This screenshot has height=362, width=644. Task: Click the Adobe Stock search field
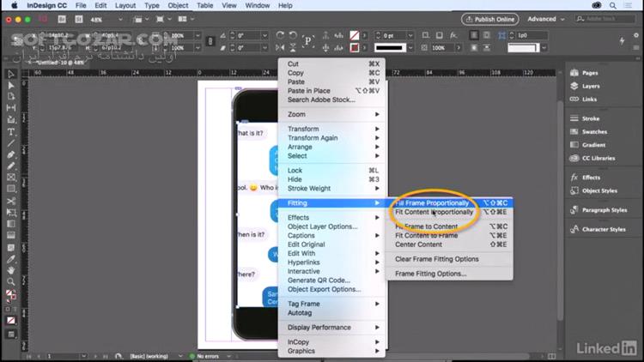605,19
